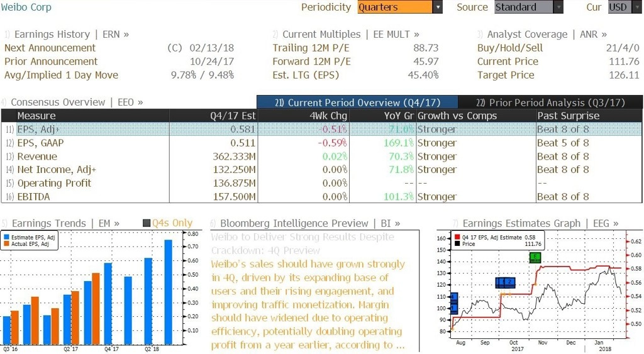Select the Revenue measure row
Viewport: 644px width, 354px height.
tap(321, 157)
